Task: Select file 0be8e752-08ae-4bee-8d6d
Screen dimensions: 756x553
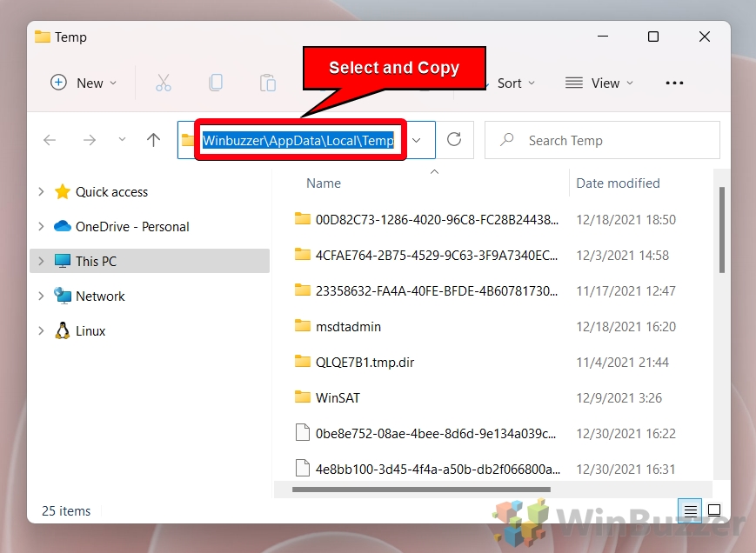Action: click(x=436, y=434)
